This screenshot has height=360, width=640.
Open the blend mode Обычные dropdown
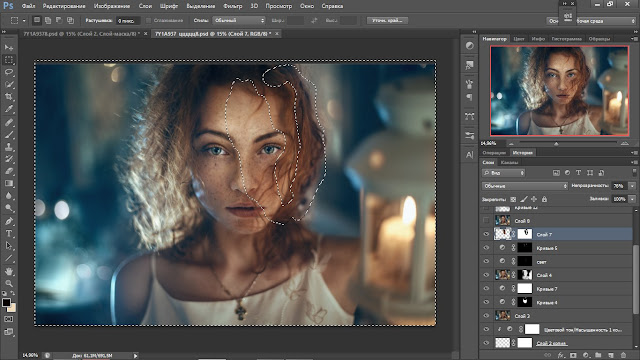[524, 186]
